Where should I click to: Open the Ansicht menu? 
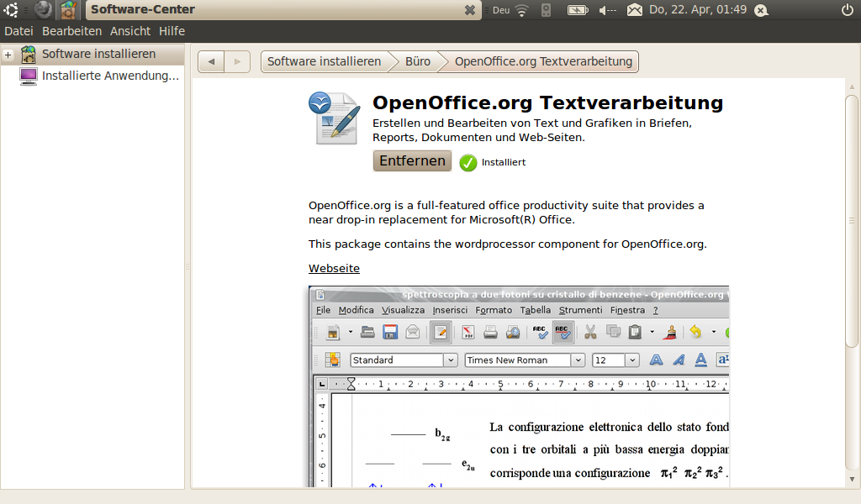[130, 31]
